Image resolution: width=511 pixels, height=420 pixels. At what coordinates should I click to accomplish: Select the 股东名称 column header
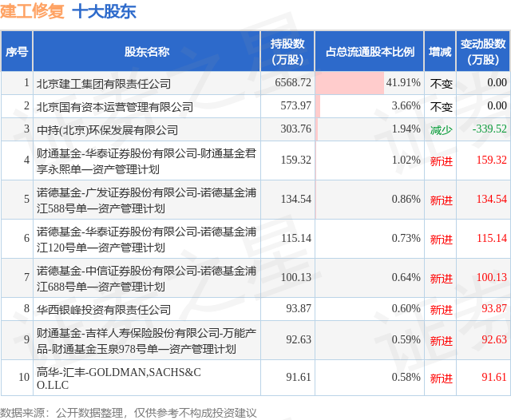[147, 51]
